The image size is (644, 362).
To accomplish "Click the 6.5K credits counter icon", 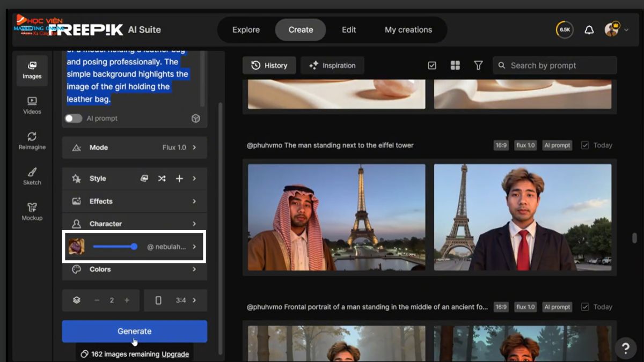I will (565, 30).
